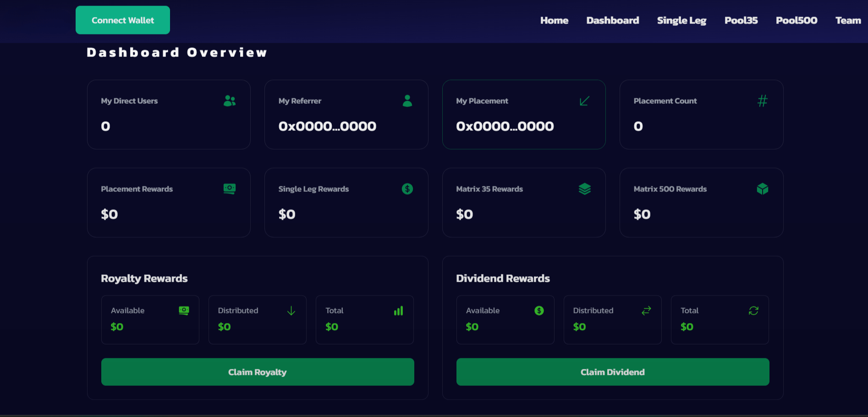Navigate to the Pool35 page
The height and width of the screenshot is (417, 868).
pyautogui.click(x=741, y=20)
